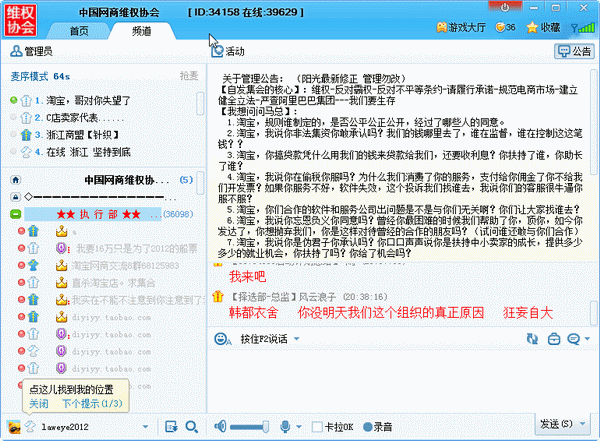Click the mic queue list scrollbar
The width and height of the screenshot is (600, 441).
click(x=200, y=103)
